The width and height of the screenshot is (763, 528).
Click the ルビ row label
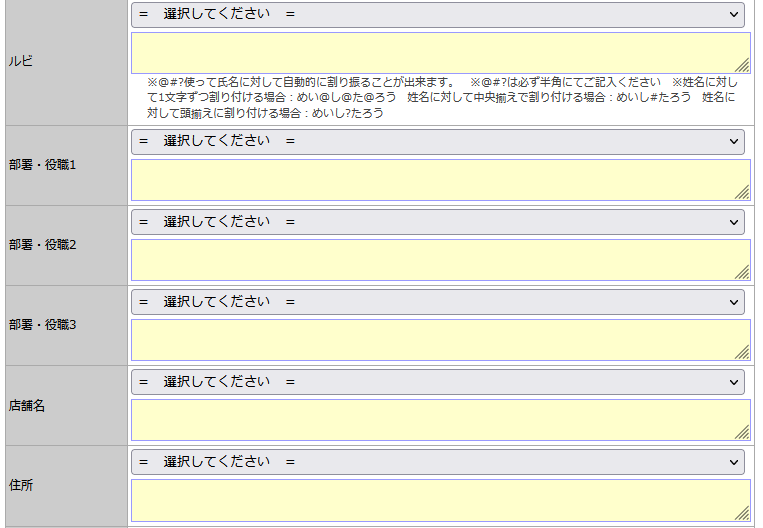[21, 62]
